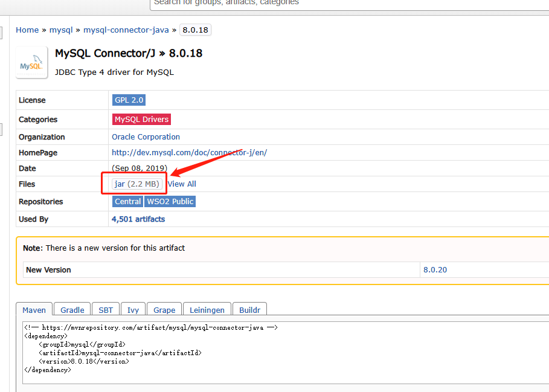Open the mysql-connector-java breadcrumb link

126,30
